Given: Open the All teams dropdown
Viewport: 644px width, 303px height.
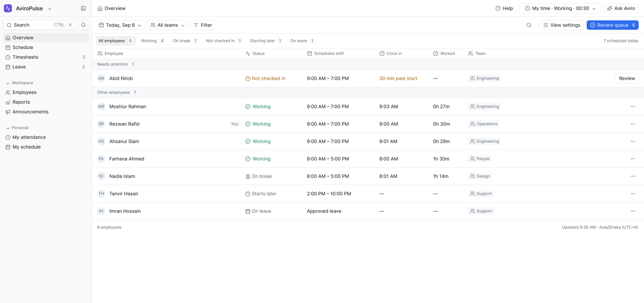Looking at the screenshot, I should (167, 25).
